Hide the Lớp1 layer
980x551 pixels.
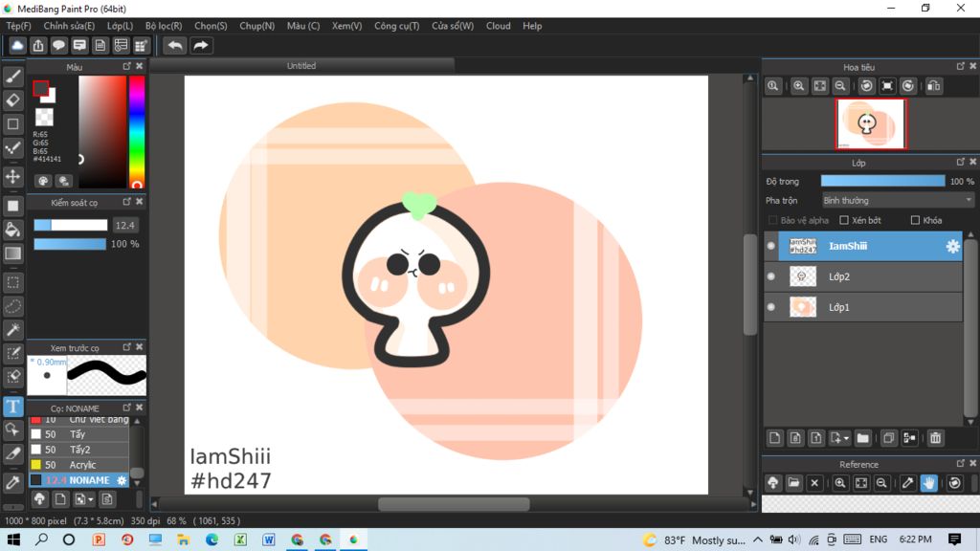pos(771,307)
